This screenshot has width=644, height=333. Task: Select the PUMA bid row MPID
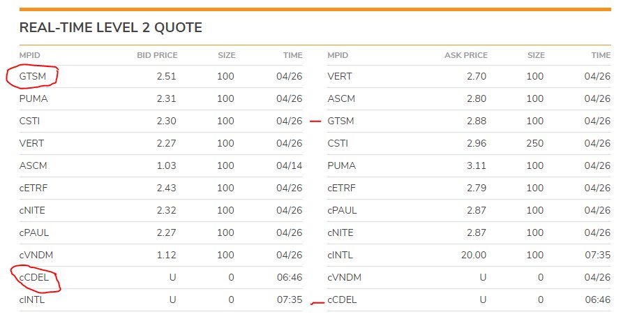click(x=33, y=98)
